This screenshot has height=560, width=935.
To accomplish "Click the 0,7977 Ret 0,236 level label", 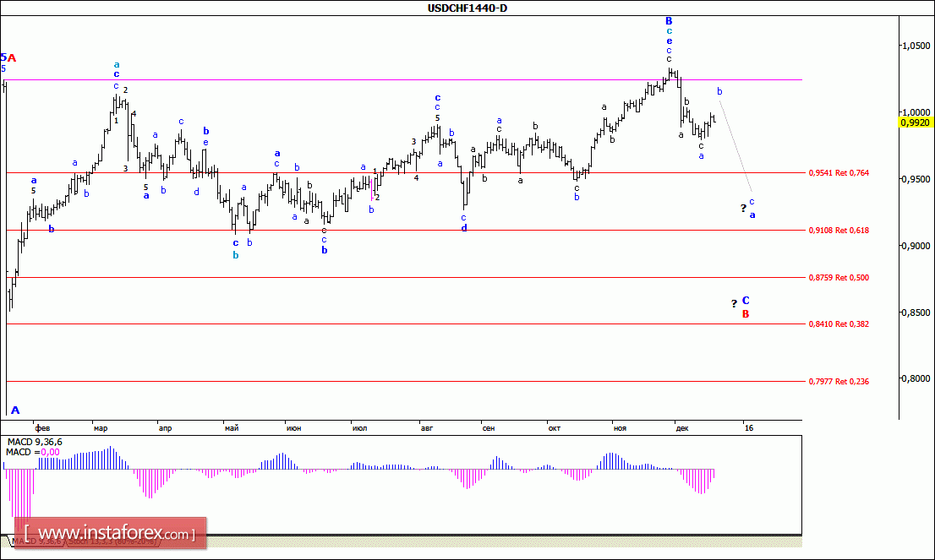I will click(x=839, y=381).
